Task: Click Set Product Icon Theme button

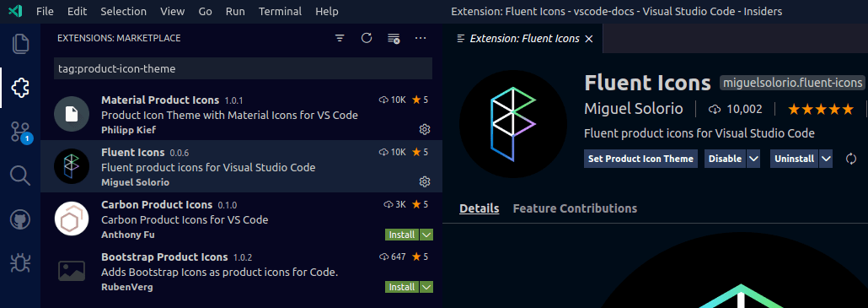Action: (640, 159)
